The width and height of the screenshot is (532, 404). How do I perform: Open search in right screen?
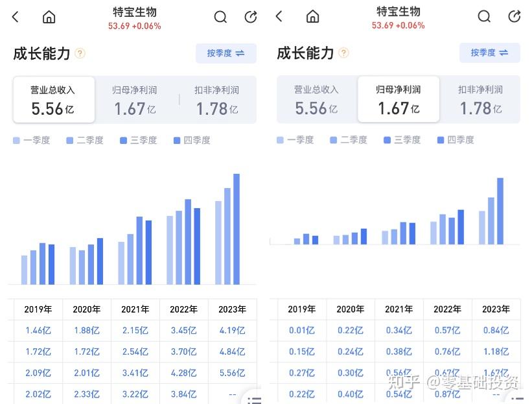tap(484, 16)
